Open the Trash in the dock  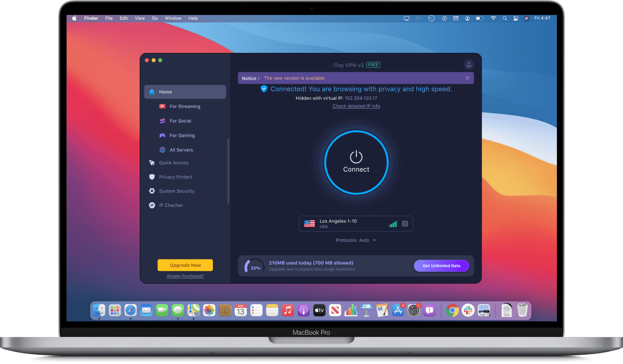tap(522, 310)
